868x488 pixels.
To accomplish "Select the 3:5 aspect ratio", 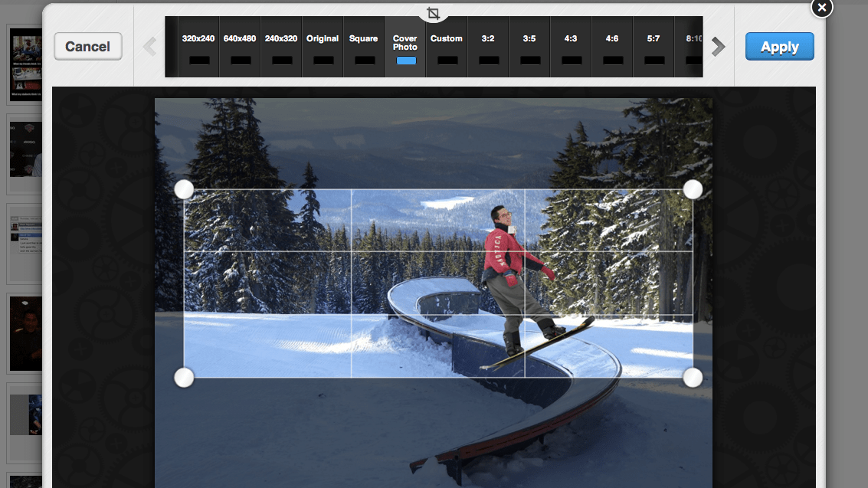I will [529, 47].
